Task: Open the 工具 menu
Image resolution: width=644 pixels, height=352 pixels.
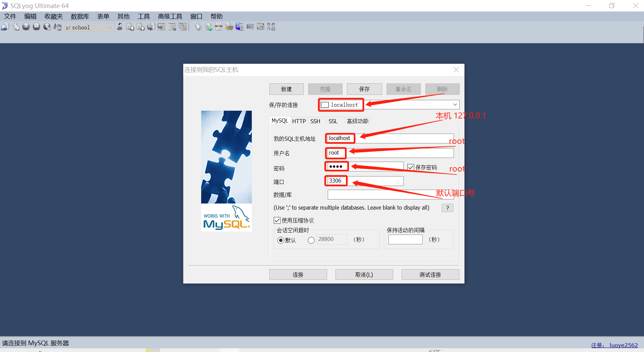Action: pyautogui.click(x=144, y=17)
